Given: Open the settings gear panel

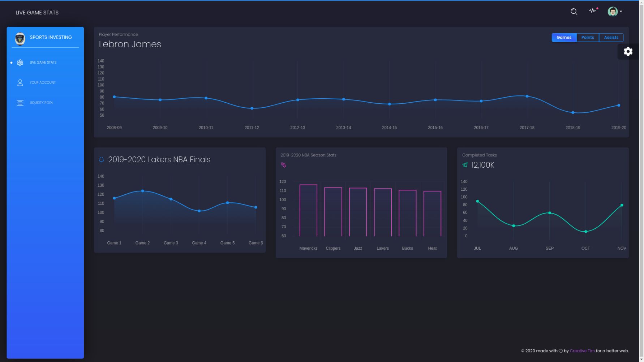Looking at the screenshot, I should point(628,51).
